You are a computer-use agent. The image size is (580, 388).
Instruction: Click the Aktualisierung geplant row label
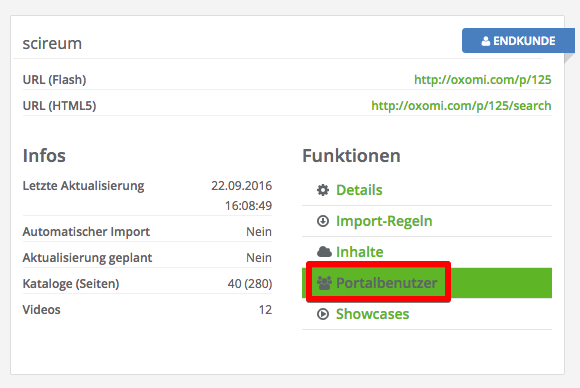point(87,258)
